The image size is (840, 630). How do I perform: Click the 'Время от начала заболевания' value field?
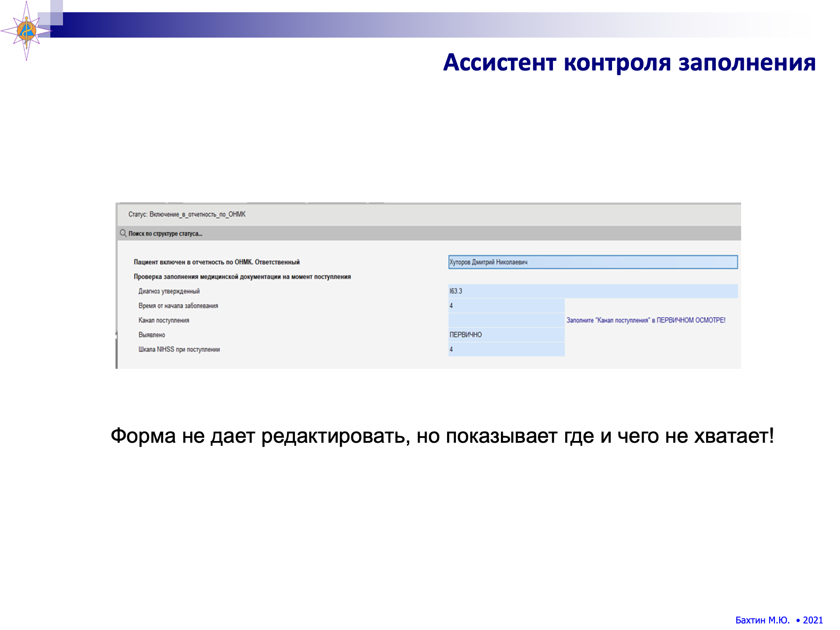point(506,306)
